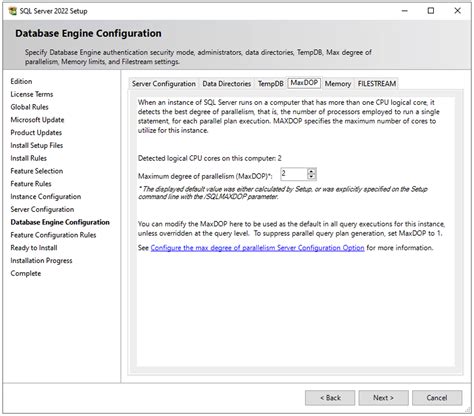Switch to the Memory tab
474x416 pixels.
pyautogui.click(x=338, y=84)
